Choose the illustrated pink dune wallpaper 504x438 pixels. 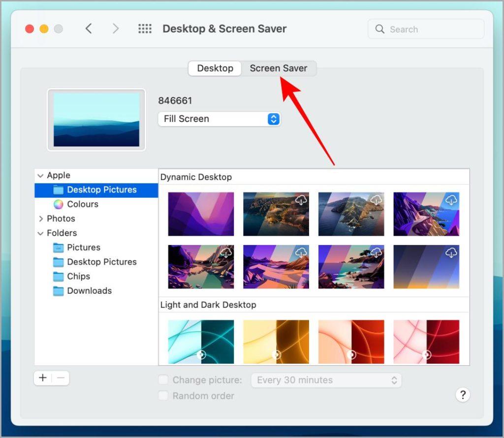click(276, 267)
